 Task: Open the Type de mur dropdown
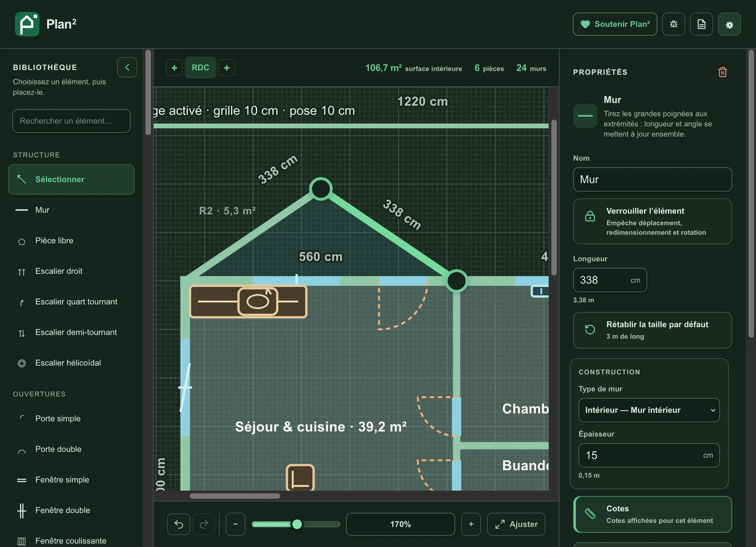pyautogui.click(x=649, y=410)
